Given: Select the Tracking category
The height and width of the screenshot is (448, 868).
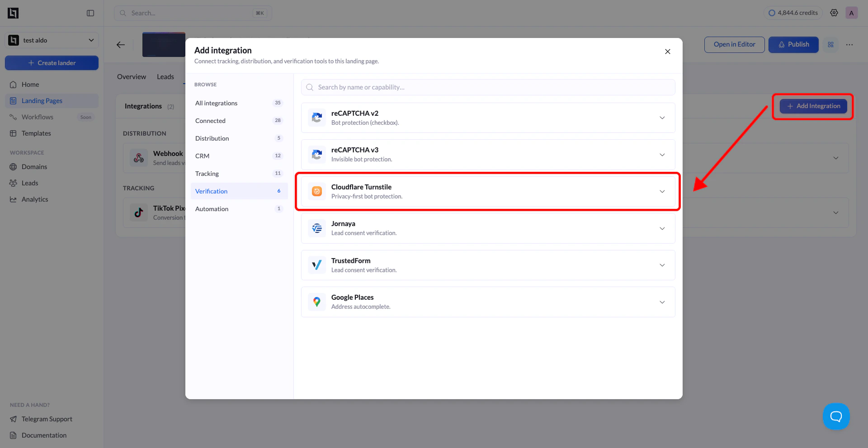Looking at the screenshot, I should point(239,174).
